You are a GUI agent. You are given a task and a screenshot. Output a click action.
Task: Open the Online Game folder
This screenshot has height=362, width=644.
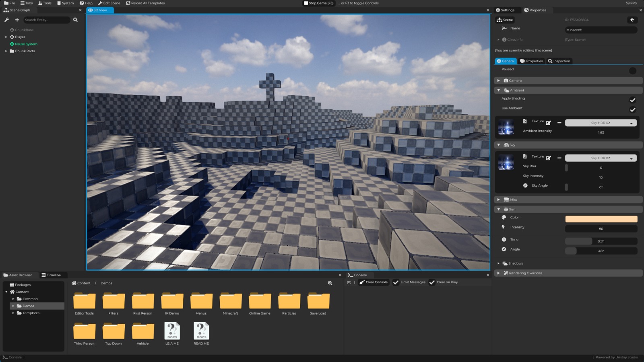(x=260, y=304)
